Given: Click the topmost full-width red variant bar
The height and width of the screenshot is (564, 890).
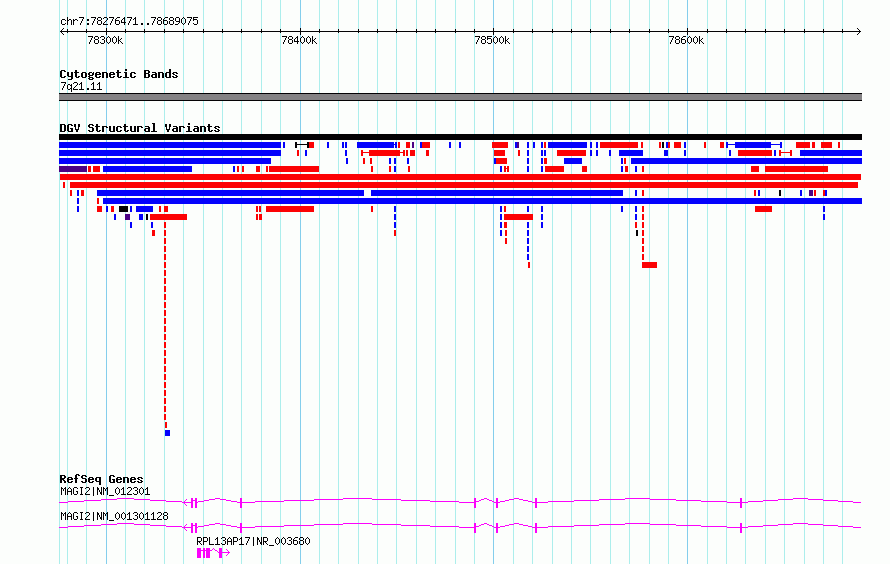Looking at the screenshot, I should click(460, 177).
